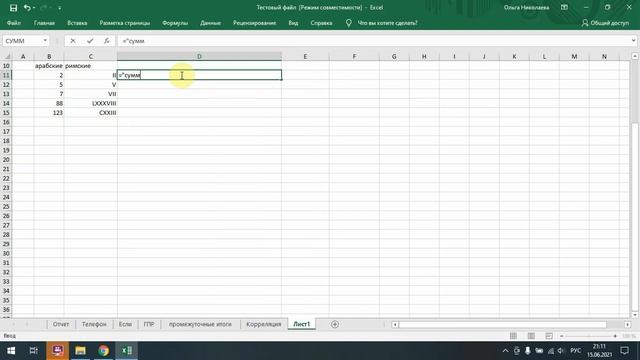Click into the formula bar text

click(373, 41)
